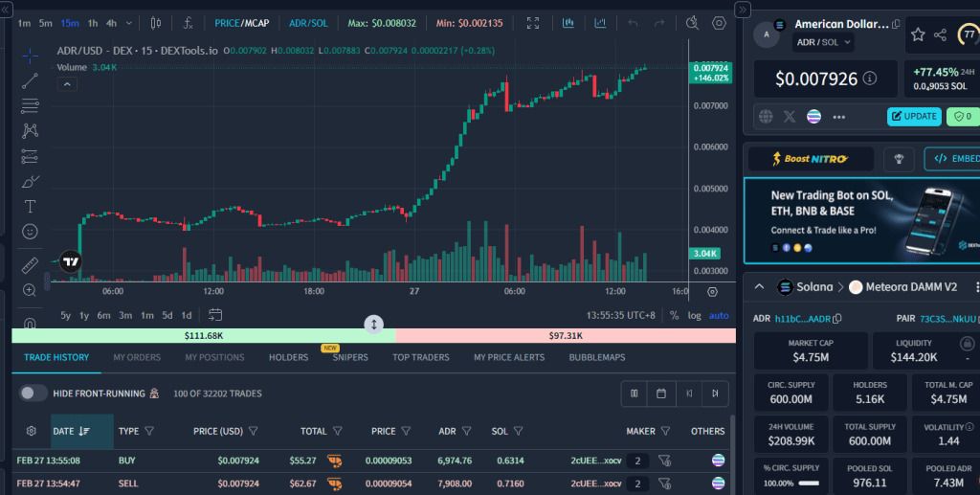The width and height of the screenshot is (980, 495).
Task: Click the UPDATE button
Action: pyautogui.click(x=914, y=116)
